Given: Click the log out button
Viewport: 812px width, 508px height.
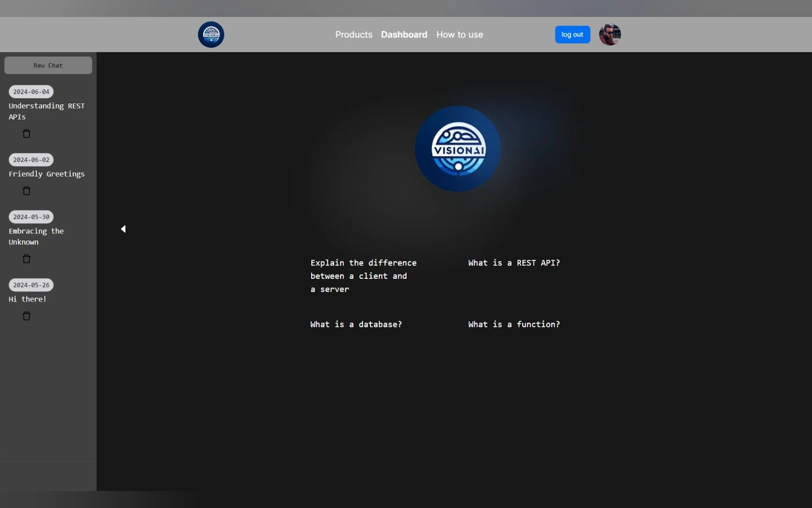Looking at the screenshot, I should coord(572,35).
